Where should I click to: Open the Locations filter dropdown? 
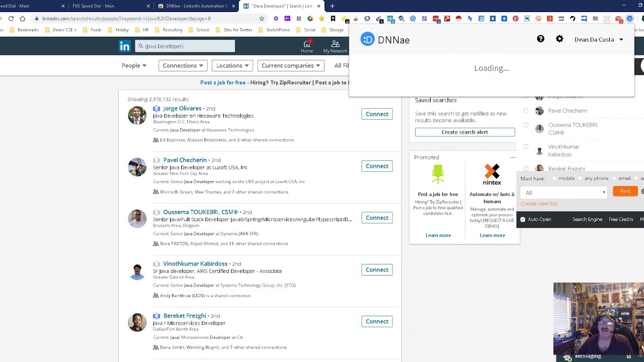(x=232, y=65)
